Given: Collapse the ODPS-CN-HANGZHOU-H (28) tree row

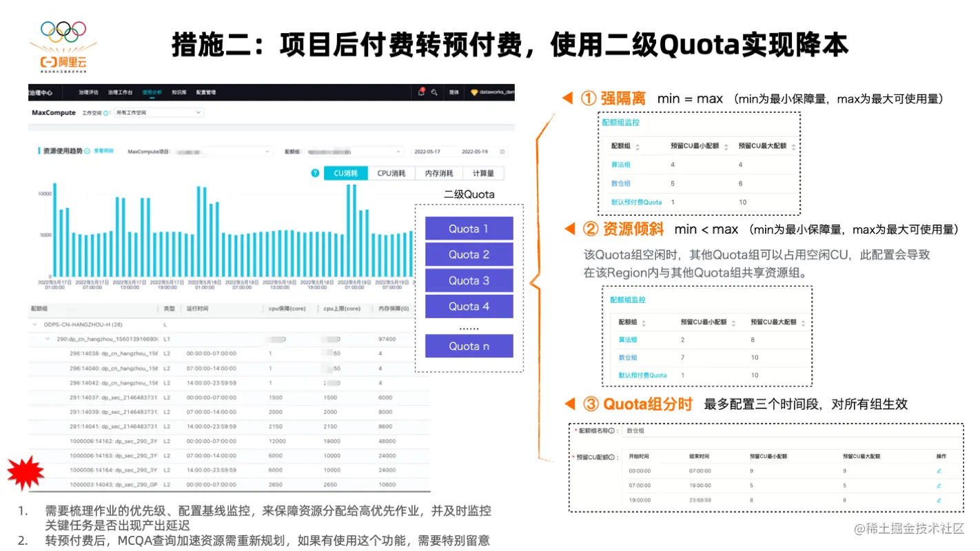Looking at the screenshot, I should pos(34,324).
